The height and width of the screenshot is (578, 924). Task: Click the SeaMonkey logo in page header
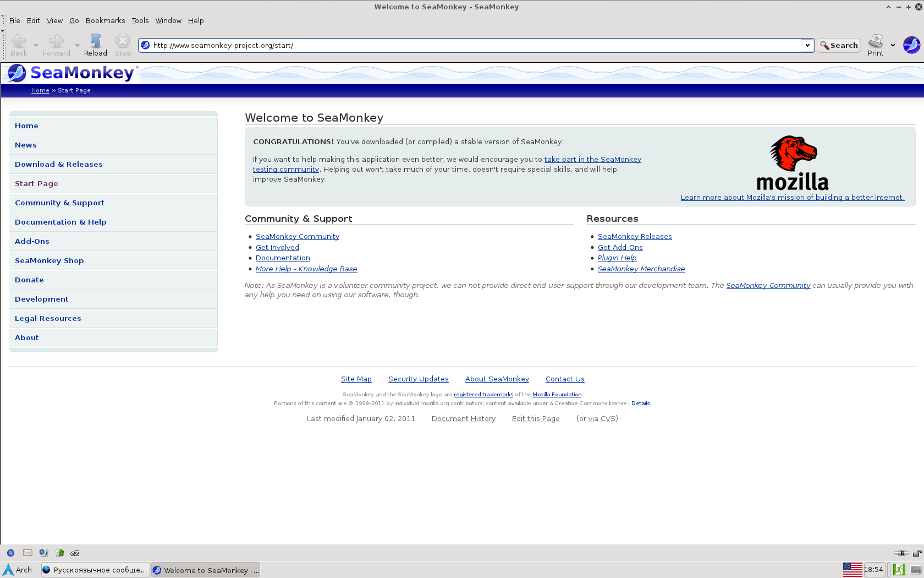(x=72, y=73)
